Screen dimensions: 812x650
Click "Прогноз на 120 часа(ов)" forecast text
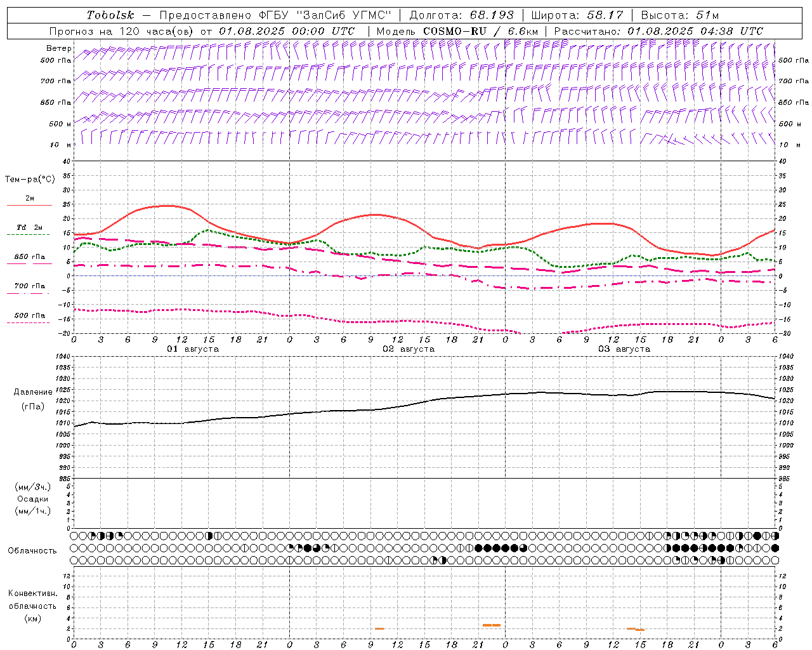[x=122, y=31]
